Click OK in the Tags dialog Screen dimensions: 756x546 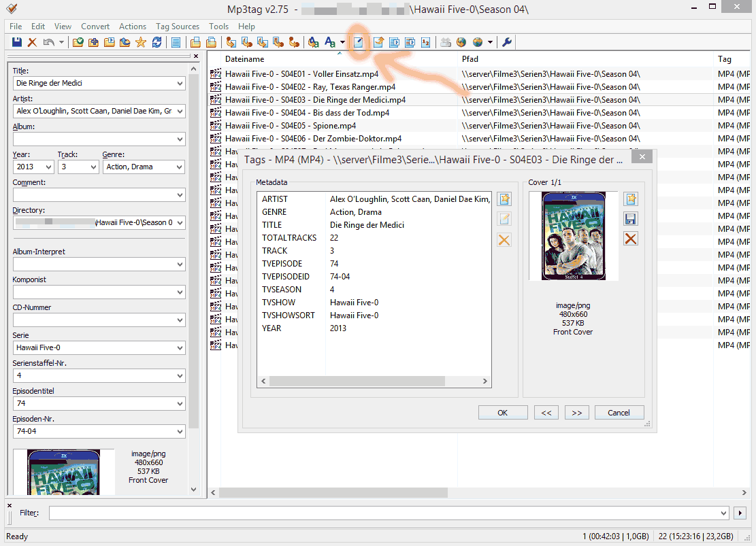503,413
